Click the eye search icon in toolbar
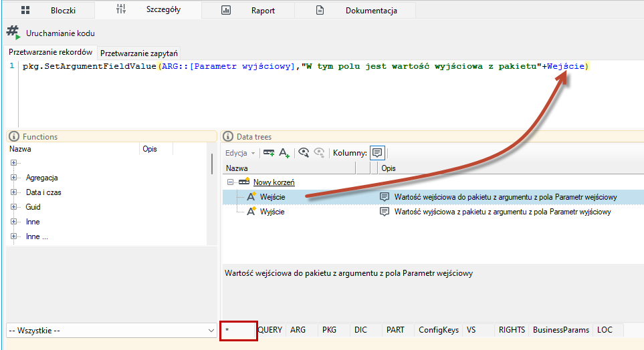The image size is (644, 350). (304, 153)
